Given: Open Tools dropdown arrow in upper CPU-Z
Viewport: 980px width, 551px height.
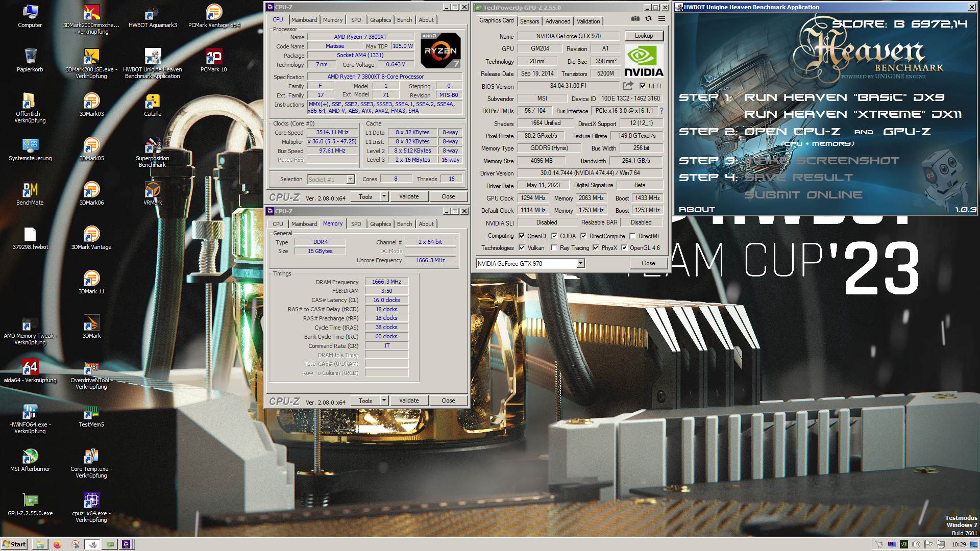Looking at the screenshot, I should [x=384, y=196].
